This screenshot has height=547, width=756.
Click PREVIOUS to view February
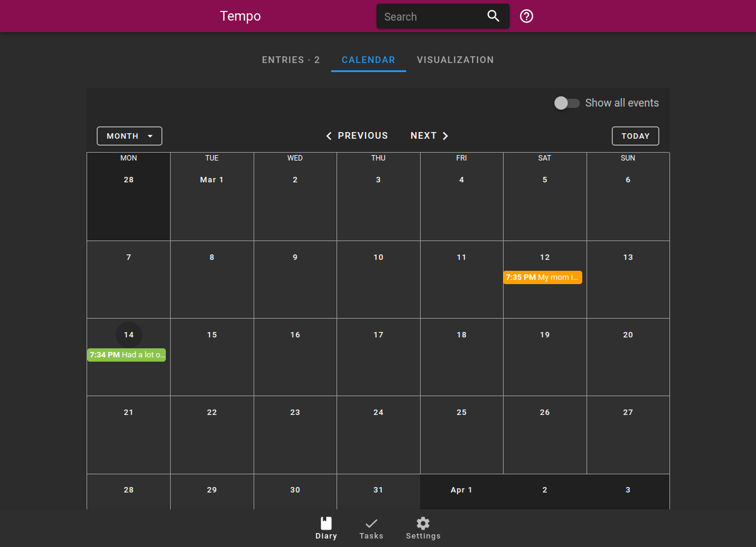click(363, 136)
